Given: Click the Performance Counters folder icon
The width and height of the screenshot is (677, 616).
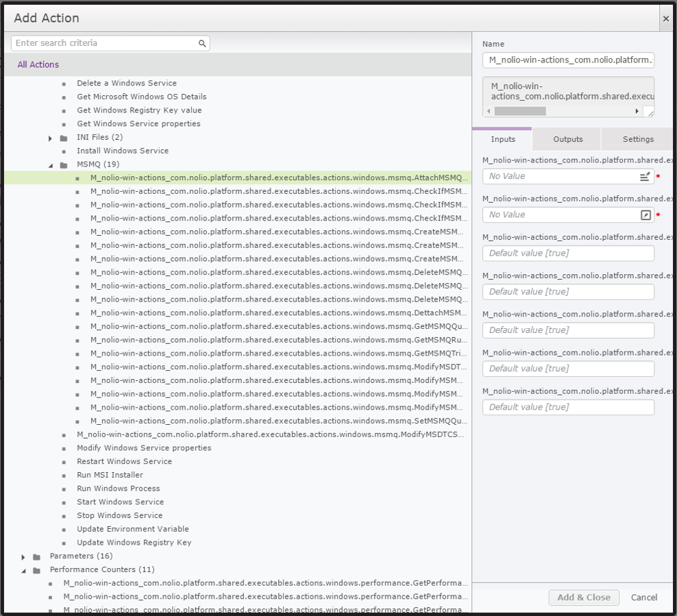Looking at the screenshot, I should (37, 570).
